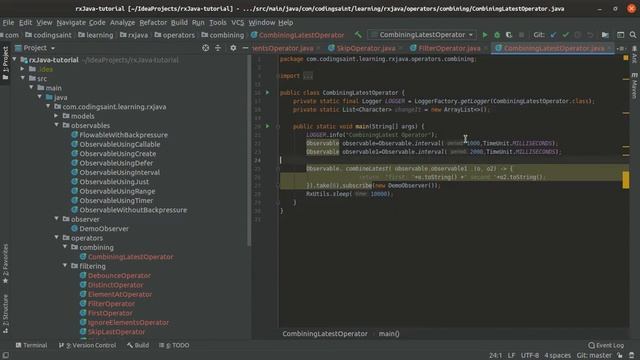The height and width of the screenshot is (360, 640).
Task: Select ObservableUsingTimer in project tree
Action: [112, 200]
